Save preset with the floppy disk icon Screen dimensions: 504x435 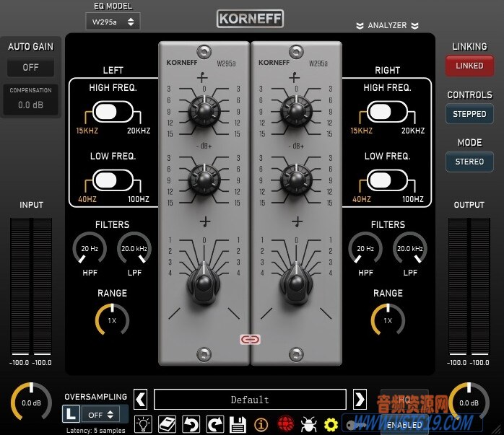[238, 424]
